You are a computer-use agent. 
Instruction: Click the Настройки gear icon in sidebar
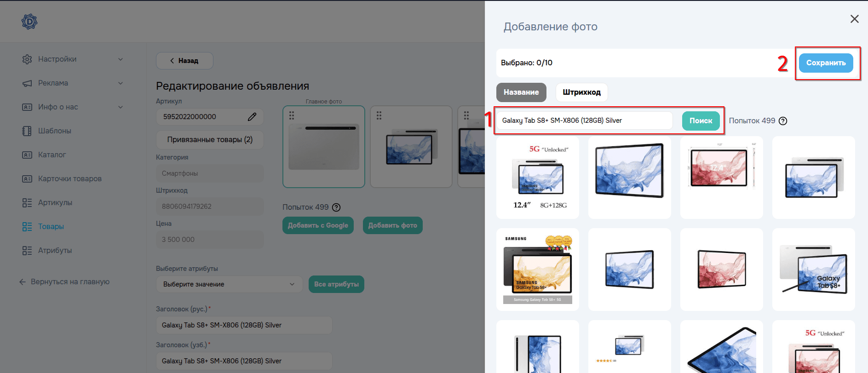(x=27, y=59)
